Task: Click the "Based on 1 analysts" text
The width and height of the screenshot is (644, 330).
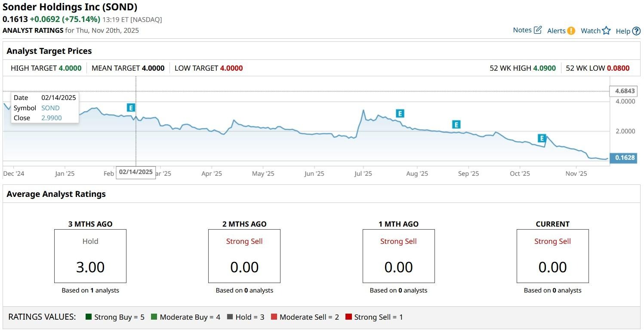Action: 90,290
